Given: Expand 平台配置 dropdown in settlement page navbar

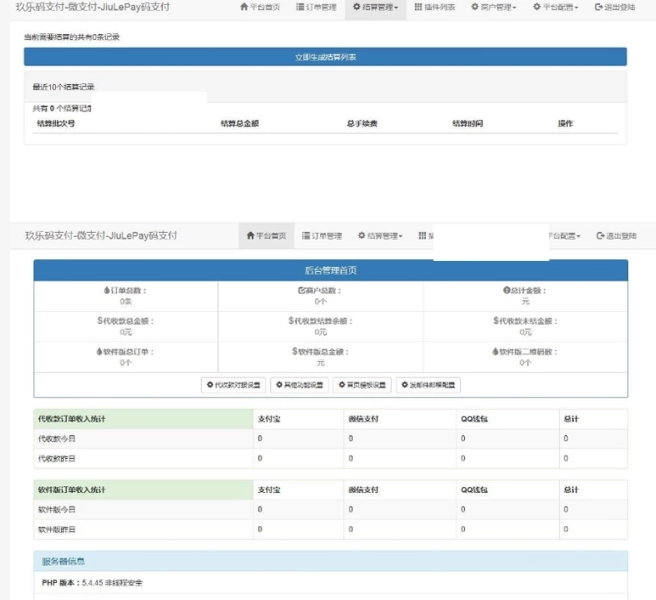Looking at the screenshot, I should [x=556, y=7].
